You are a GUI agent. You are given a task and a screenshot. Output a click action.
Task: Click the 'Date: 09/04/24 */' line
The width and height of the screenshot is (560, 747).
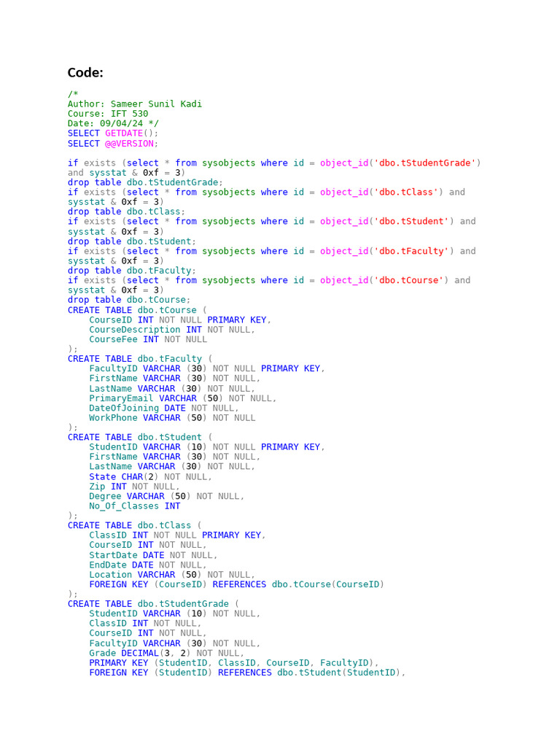point(113,123)
